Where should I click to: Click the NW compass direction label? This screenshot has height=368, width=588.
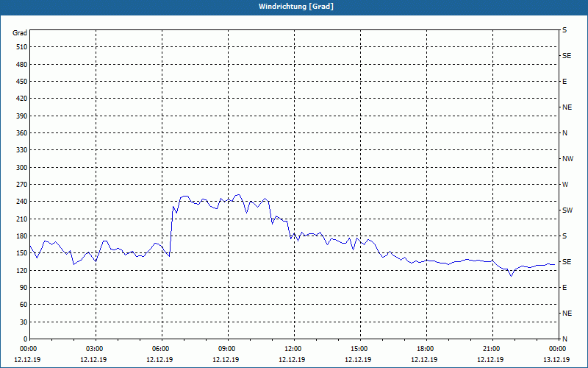[567, 159]
